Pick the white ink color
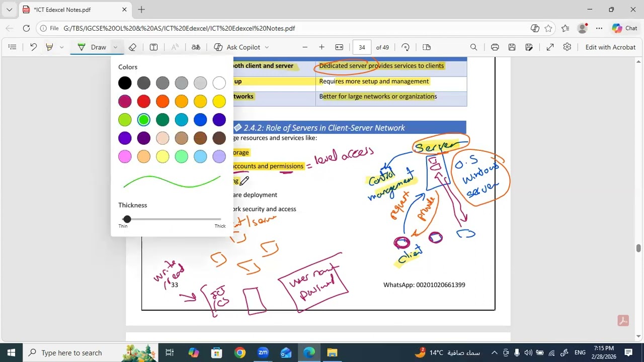This screenshot has width=644, height=362. click(219, 83)
